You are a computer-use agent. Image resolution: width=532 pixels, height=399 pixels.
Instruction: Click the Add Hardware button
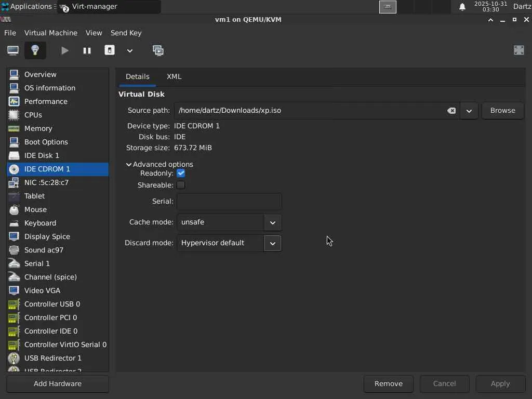(58, 383)
